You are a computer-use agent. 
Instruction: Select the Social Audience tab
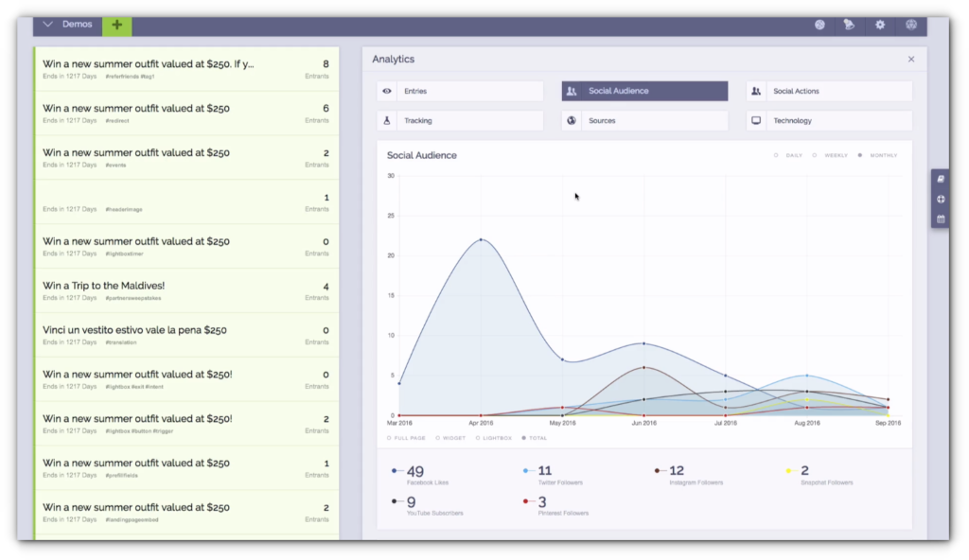[x=644, y=91]
